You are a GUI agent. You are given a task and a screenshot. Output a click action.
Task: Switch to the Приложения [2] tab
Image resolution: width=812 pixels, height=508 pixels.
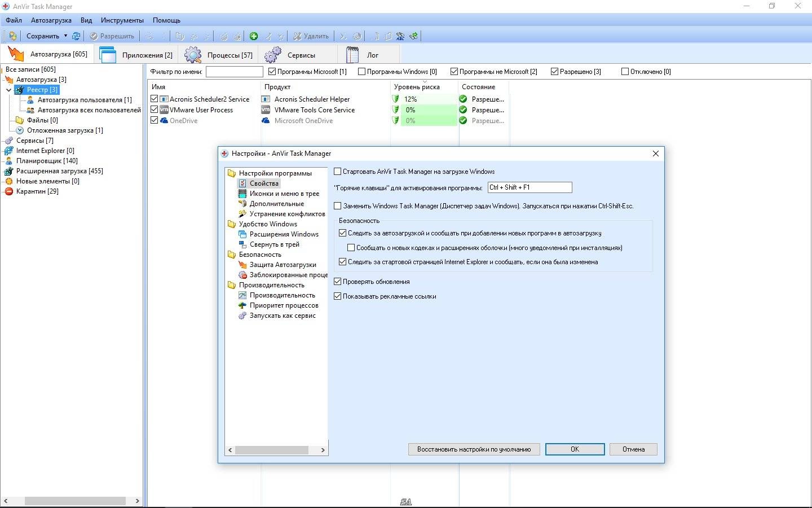(136, 55)
